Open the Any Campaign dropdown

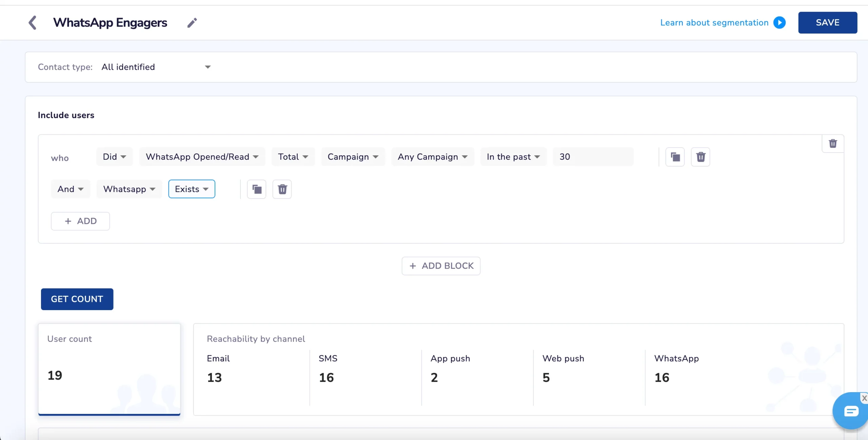tap(432, 157)
